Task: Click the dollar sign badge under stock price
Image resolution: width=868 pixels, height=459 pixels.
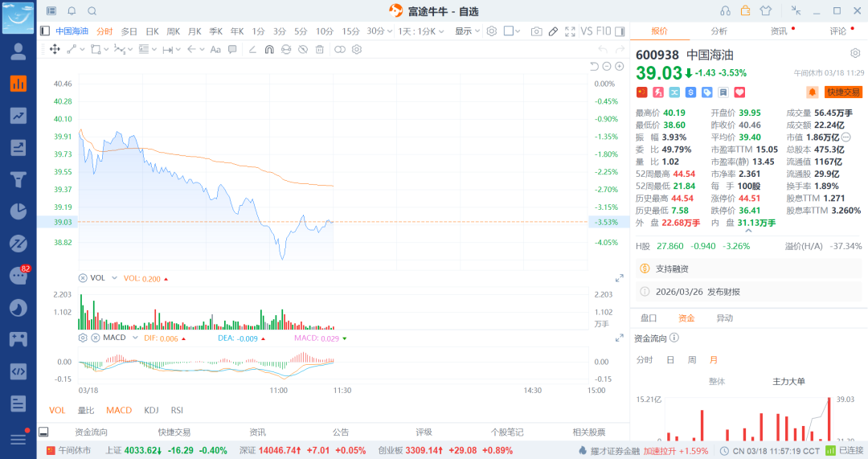Action: click(x=690, y=92)
